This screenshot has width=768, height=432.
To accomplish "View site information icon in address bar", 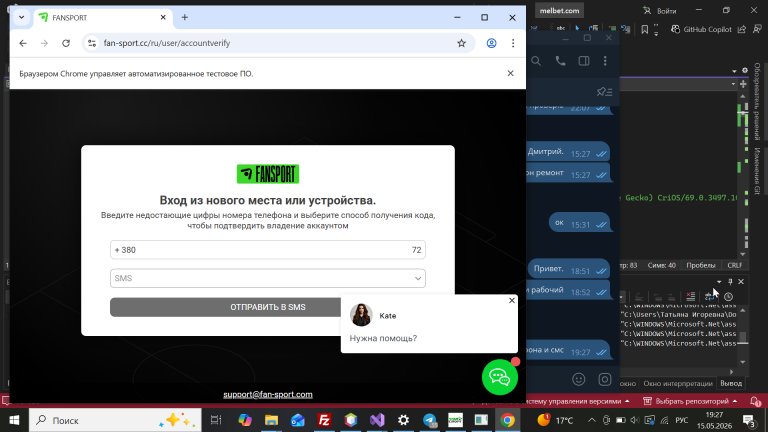I will (x=92, y=43).
